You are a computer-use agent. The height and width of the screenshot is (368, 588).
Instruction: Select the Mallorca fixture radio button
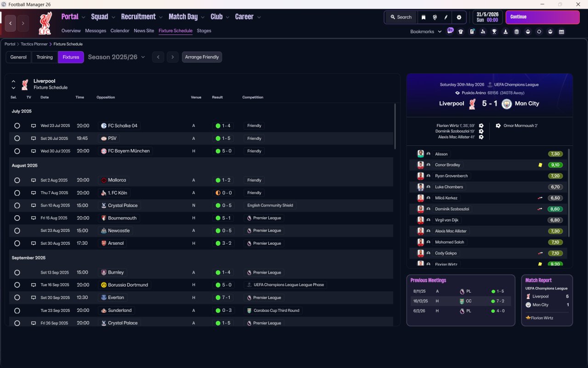point(17,180)
